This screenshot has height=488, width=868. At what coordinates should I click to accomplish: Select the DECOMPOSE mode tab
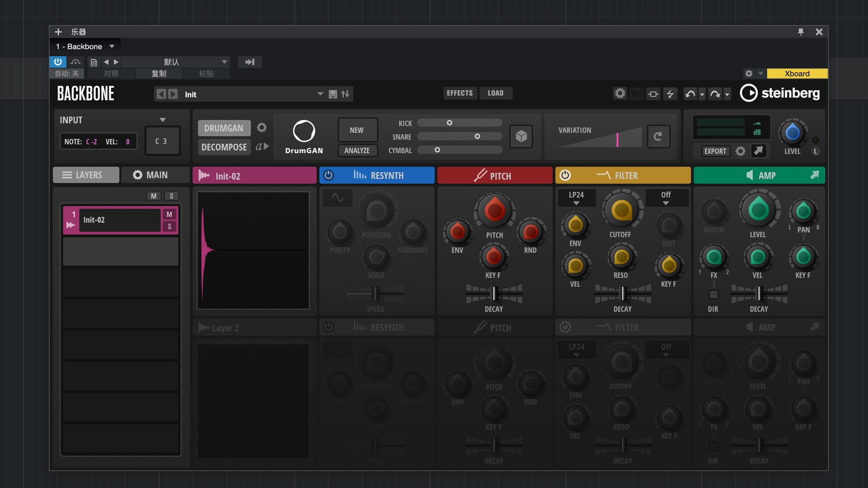pos(224,147)
